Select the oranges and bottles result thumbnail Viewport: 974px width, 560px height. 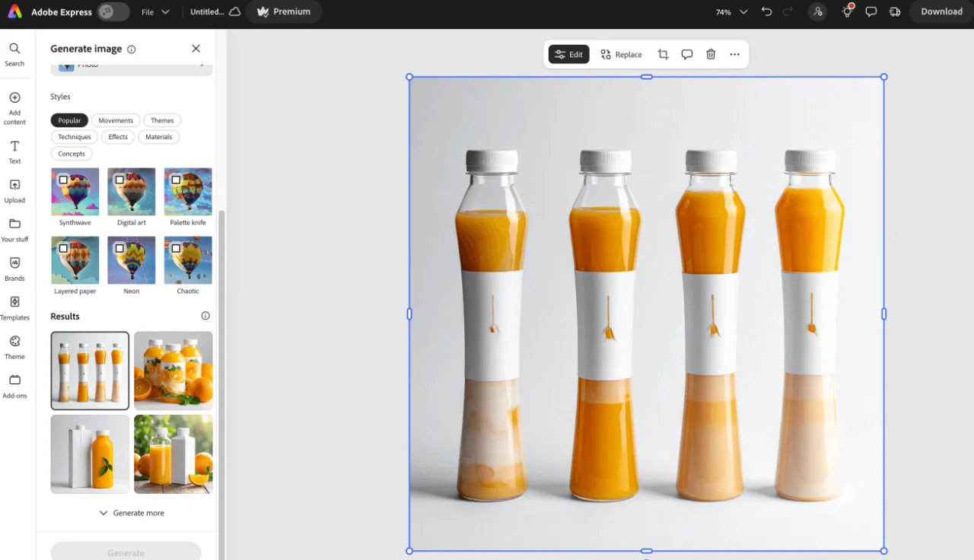tap(173, 371)
